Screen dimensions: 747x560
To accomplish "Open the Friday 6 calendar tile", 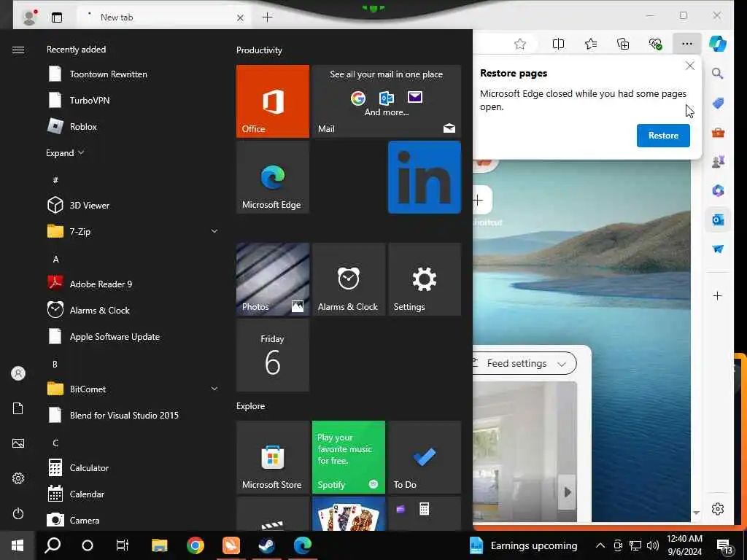I will [x=273, y=355].
